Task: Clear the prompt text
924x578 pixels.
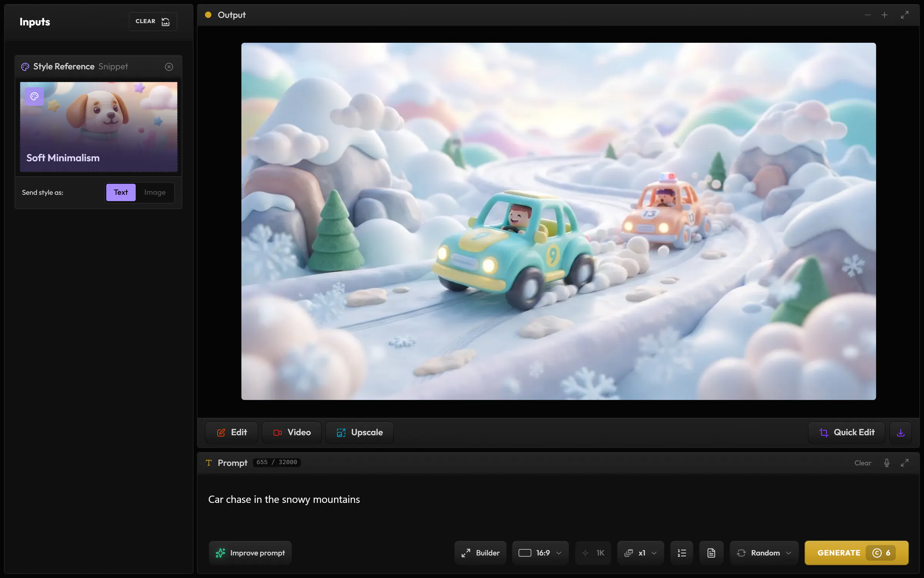Action: (x=862, y=463)
